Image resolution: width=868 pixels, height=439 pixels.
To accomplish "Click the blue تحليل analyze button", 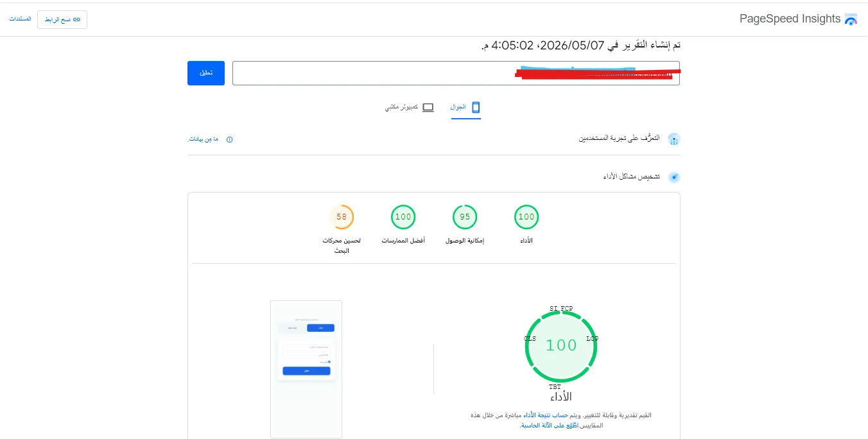I will [206, 73].
